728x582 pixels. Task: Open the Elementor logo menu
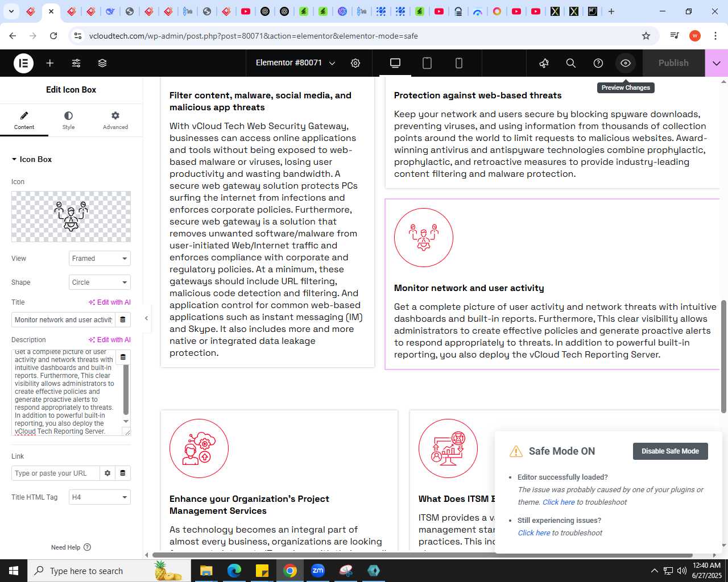(23, 63)
